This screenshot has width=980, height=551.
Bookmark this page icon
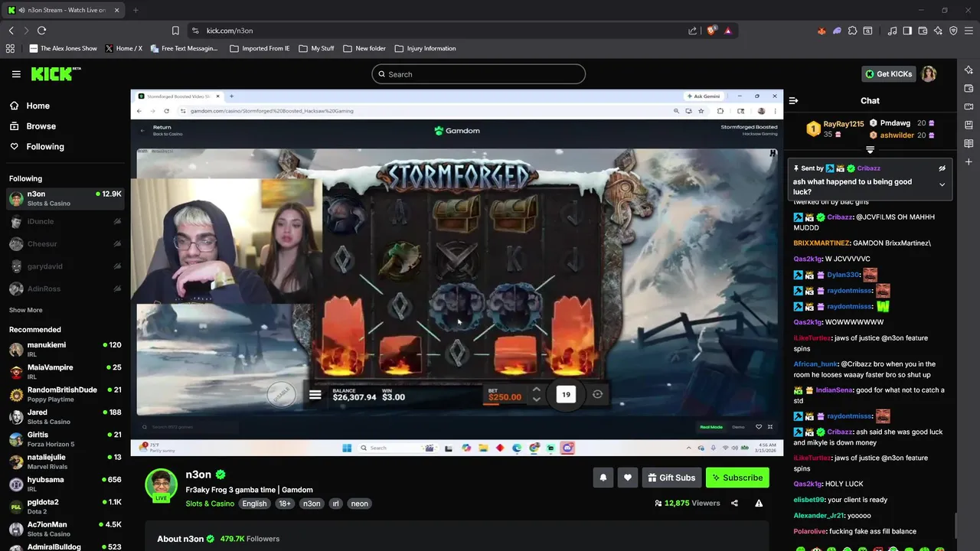[x=175, y=31]
